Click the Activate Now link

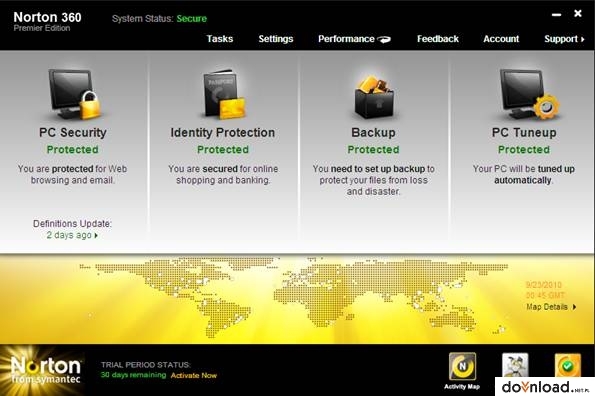tap(194, 376)
